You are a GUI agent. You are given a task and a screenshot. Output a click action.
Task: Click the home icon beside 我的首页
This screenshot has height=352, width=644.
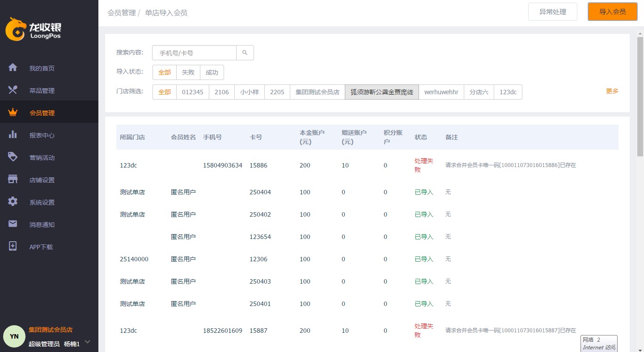(13, 67)
